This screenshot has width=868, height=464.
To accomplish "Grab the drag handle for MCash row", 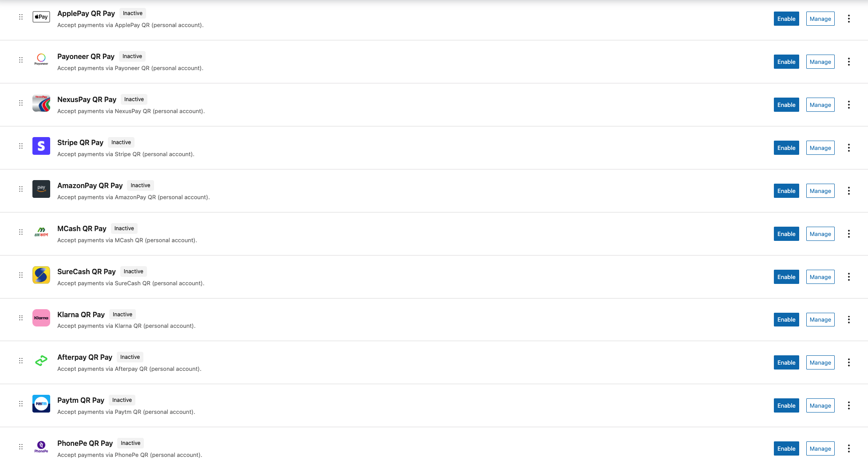I will click(x=21, y=232).
